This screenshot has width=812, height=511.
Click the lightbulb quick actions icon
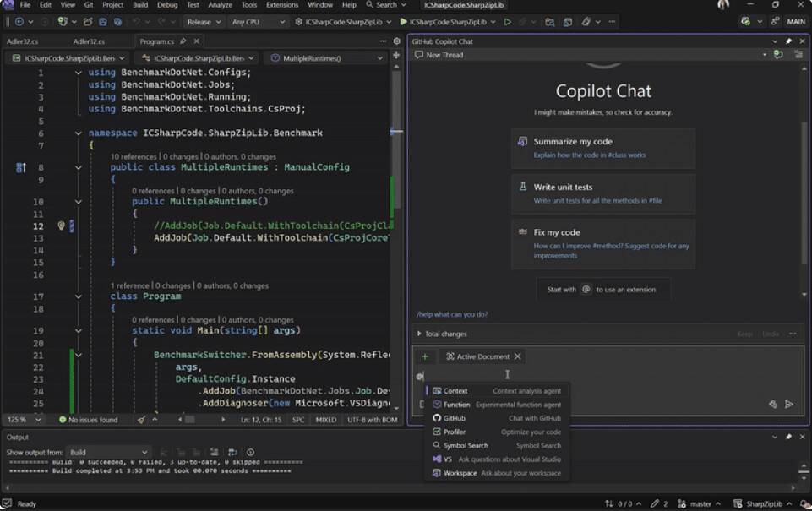(x=61, y=226)
